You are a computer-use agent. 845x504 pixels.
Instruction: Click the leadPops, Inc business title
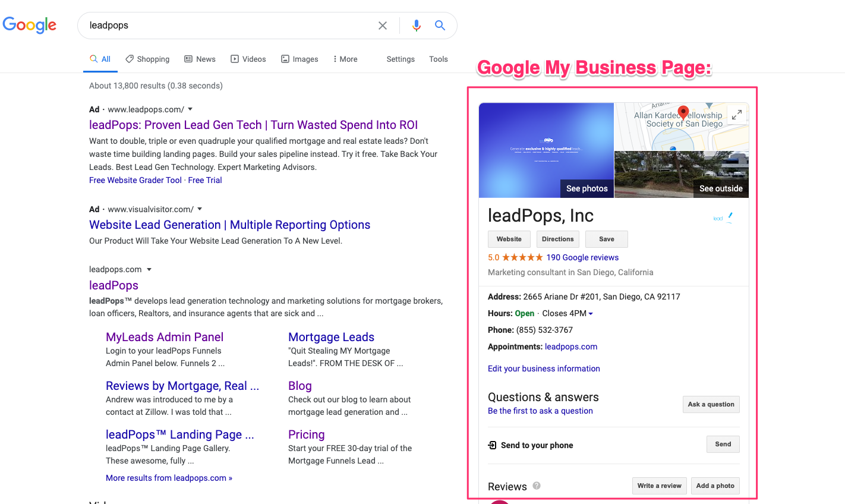[541, 216]
